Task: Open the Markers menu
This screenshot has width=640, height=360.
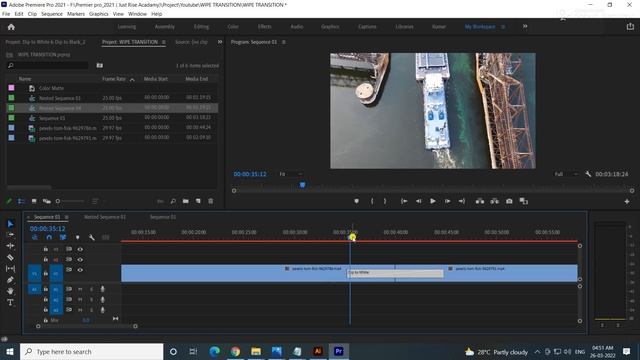Action: click(x=76, y=14)
